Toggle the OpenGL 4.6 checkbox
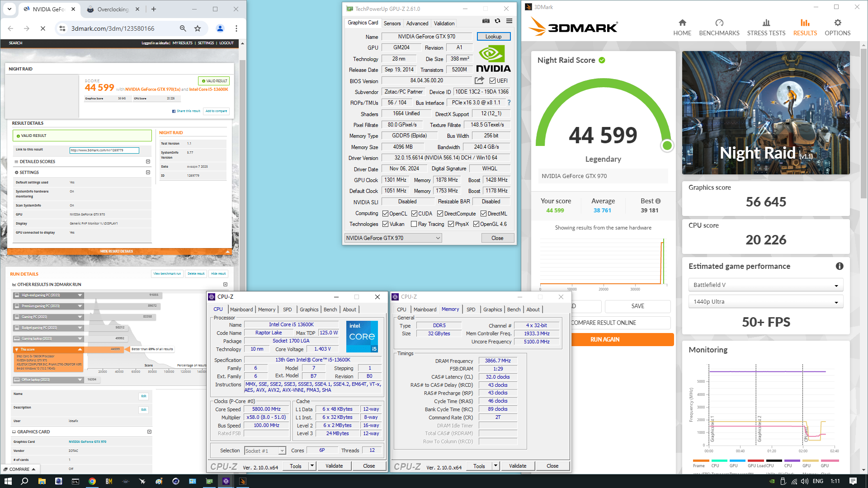The height and width of the screenshot is (488, 868). (476, 224)
